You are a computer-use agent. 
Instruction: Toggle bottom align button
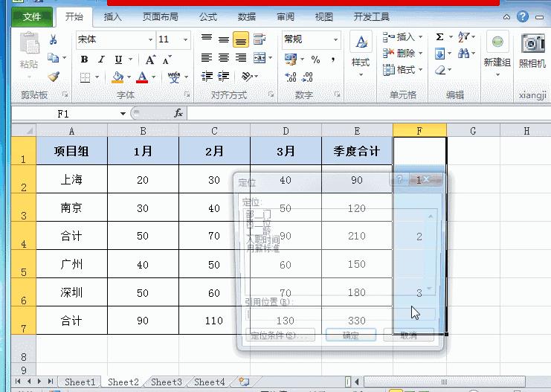point(241,39)
